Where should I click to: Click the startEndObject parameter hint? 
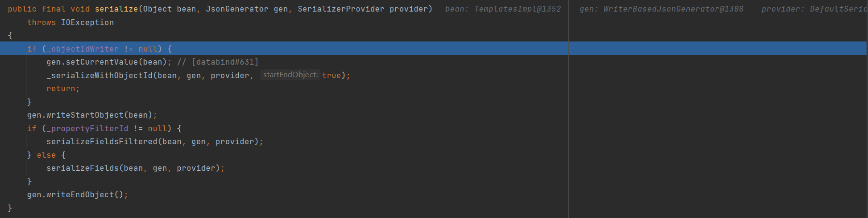tap(290, 75)
